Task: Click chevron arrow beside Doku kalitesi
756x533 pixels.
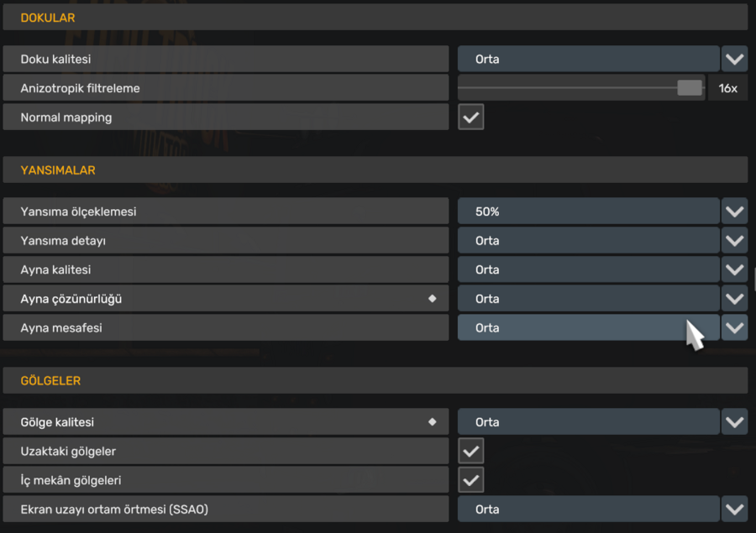Action: click(735, 60)
